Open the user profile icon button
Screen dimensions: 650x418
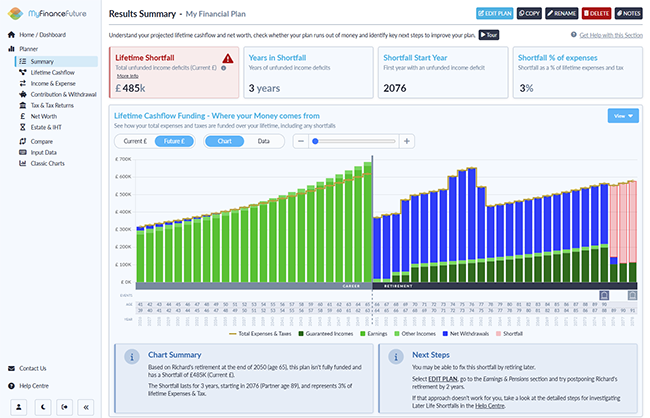(x=19, y=407)
